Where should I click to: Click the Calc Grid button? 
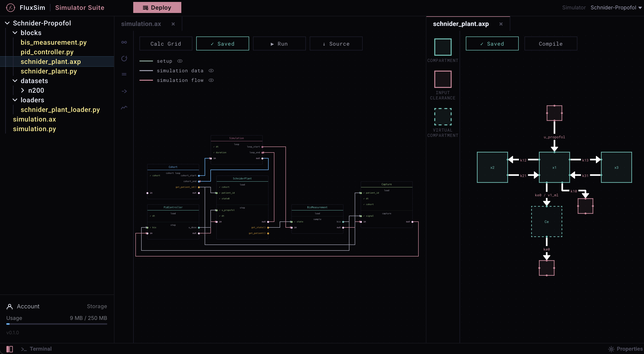[x=166, y=44]
